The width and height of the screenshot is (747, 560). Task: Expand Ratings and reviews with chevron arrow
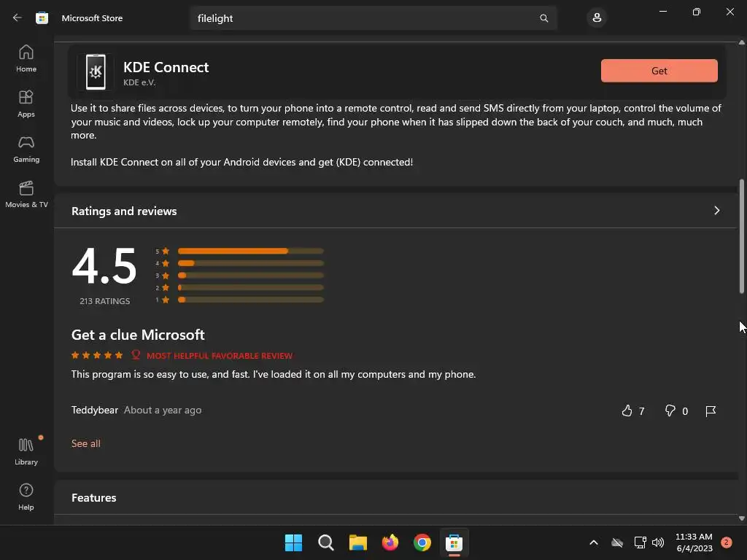(716, 211)
